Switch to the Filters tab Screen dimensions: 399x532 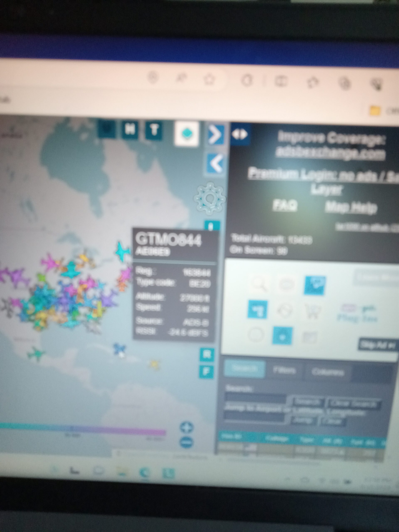click(284, 371)
